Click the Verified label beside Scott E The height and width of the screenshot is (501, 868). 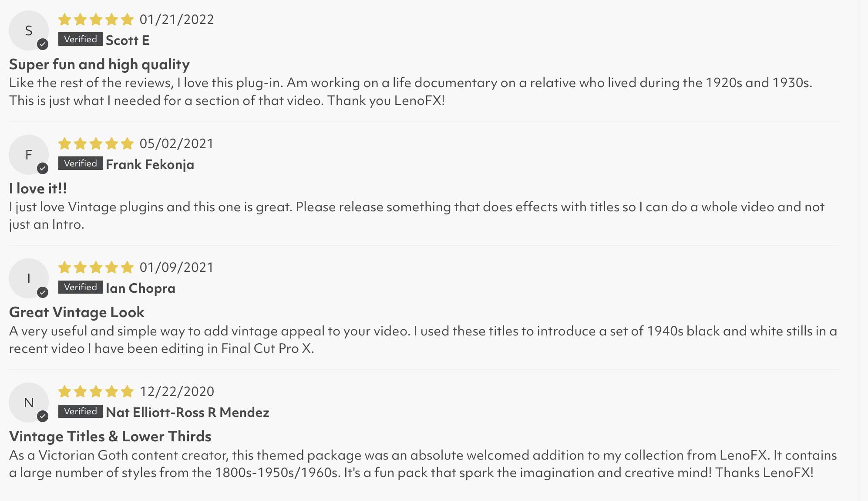tap(81, 39)
